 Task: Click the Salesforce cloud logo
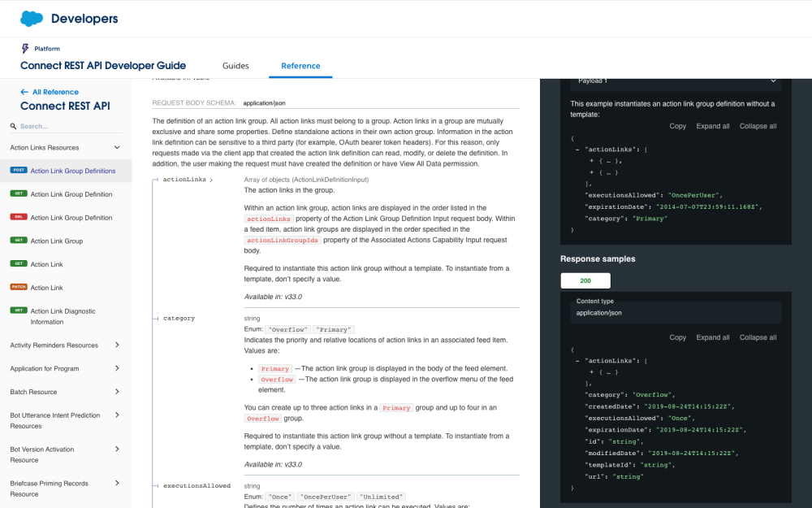point(32,19)
